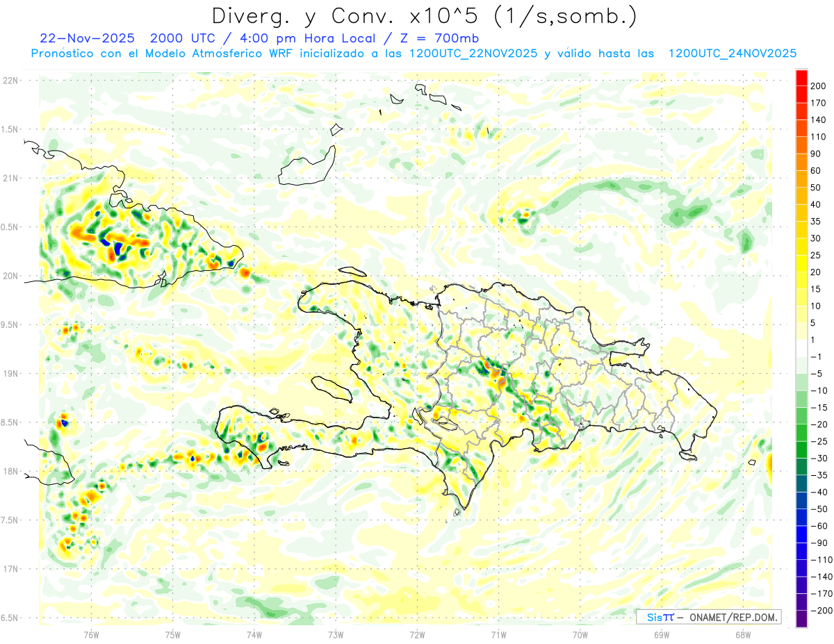
Task: Click the 76W longitude label
Action: coord(91,634)
